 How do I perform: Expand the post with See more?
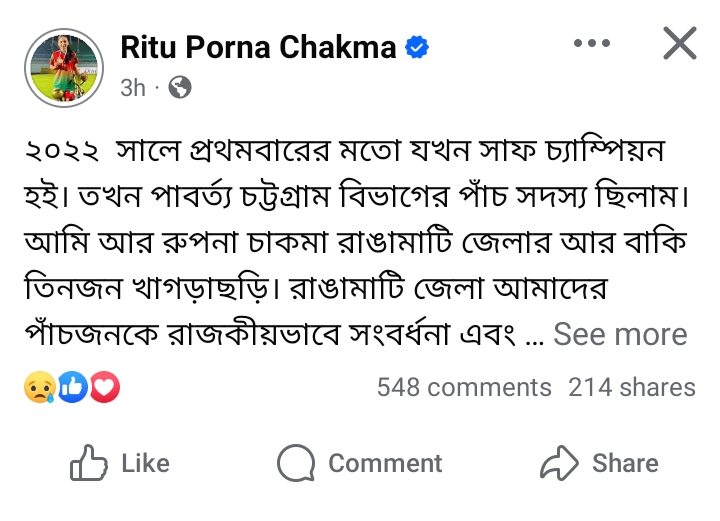tap(620, 334)
